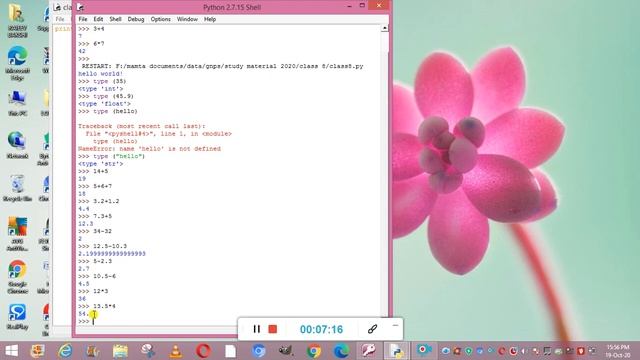
Task: Open the Window menu
Action: pyautogui.click(x=187, y=19)
